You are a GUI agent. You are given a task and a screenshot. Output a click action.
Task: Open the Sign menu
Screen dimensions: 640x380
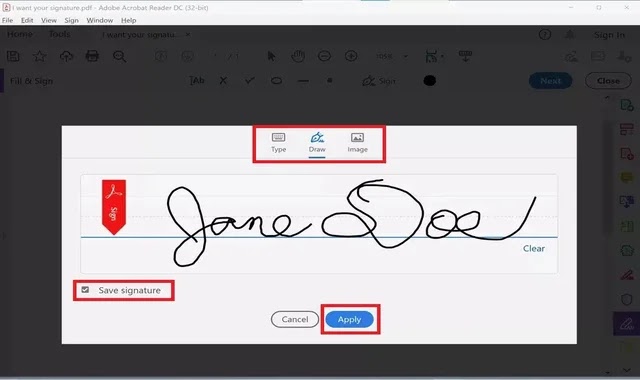(x=71, y=20)
